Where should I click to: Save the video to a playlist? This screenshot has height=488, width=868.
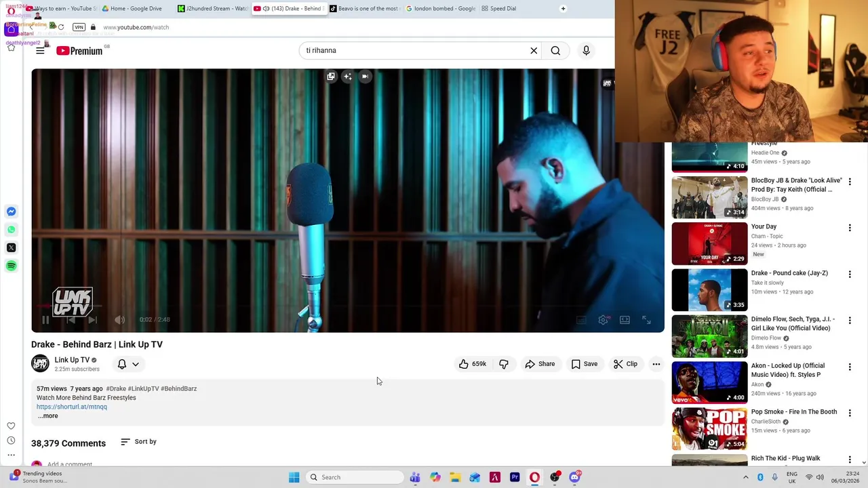tap(584, 364)
